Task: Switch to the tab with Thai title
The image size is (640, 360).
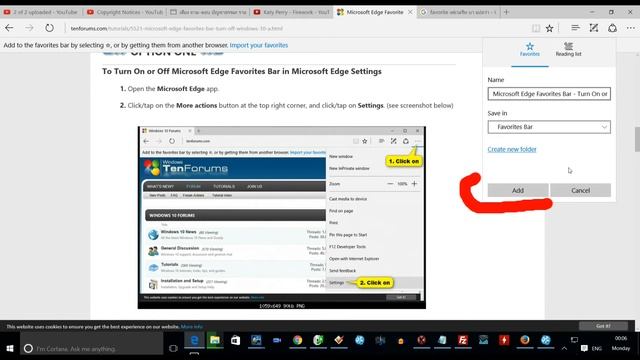Action: 208,12
